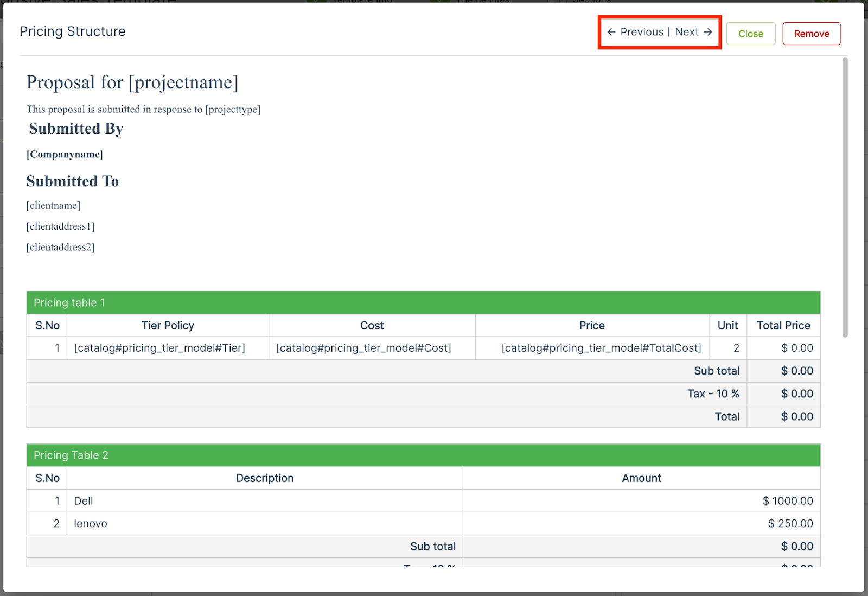Click the right arrow icon beside Next
868x596 pixels.
(x=708, y=32)
